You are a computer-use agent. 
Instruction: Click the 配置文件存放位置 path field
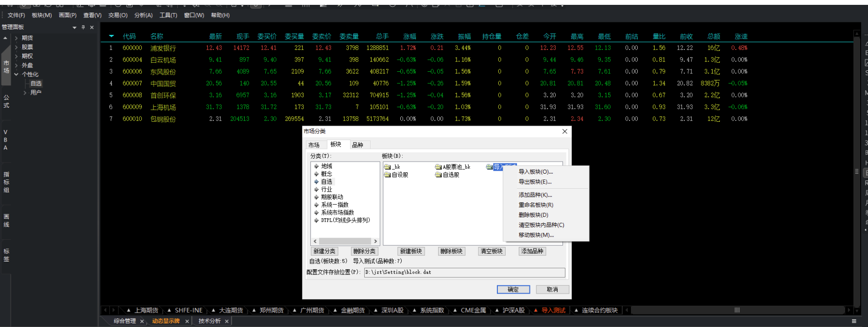(464, 272)
